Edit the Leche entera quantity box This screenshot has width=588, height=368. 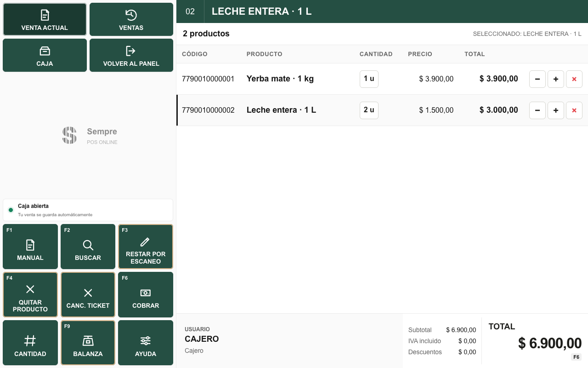pos(369,110)
